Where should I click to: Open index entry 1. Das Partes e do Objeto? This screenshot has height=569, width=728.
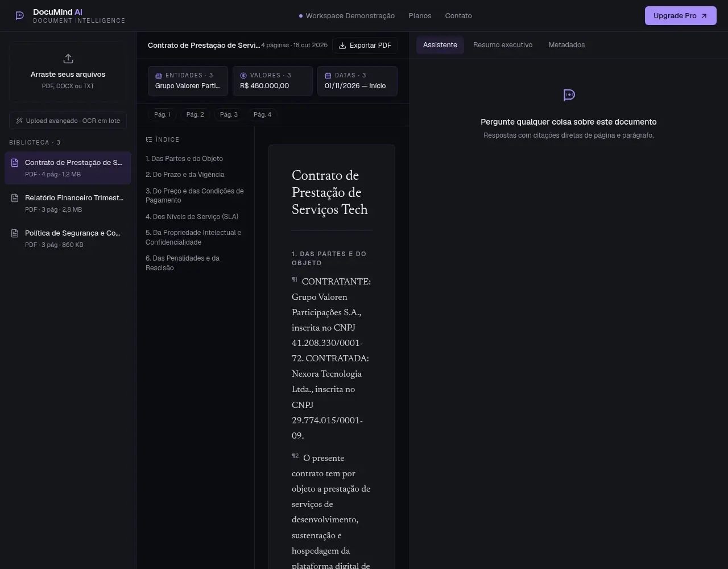point(184,159)
